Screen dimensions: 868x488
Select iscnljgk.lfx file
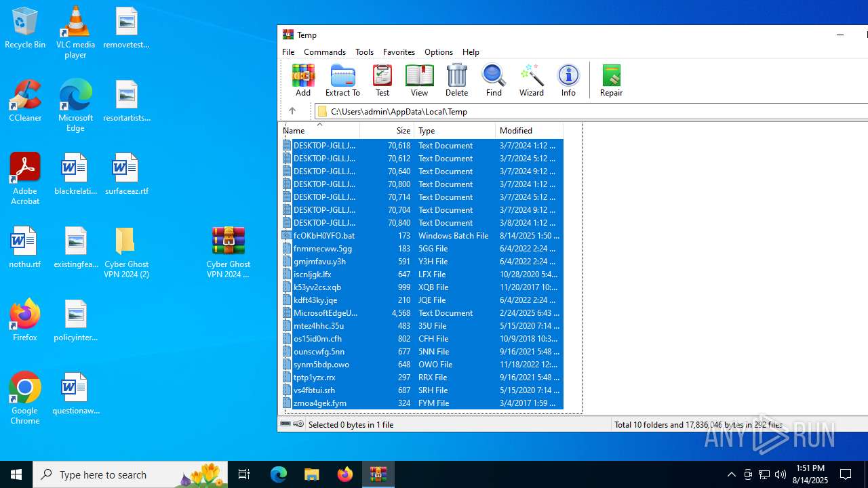click(x=422, y=274)
